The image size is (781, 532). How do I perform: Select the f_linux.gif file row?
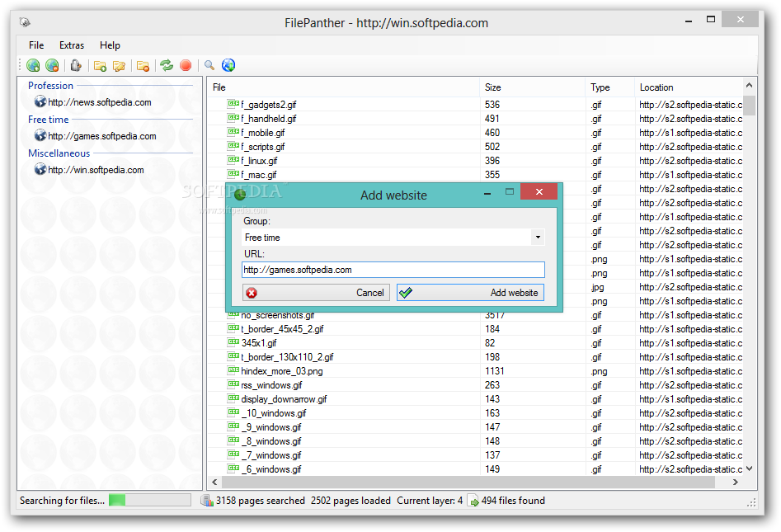point(475,160)
